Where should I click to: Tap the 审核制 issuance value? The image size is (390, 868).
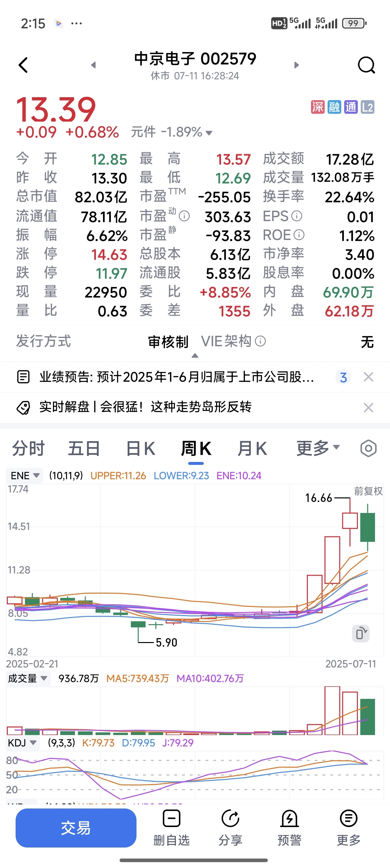pyautogui.click(x=168, y=342)
